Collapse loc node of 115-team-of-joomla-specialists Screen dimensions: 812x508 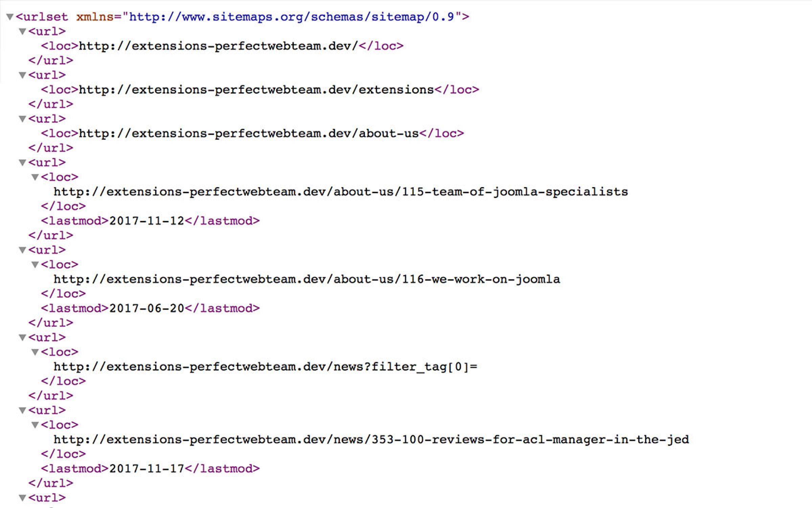pos(35,177)
